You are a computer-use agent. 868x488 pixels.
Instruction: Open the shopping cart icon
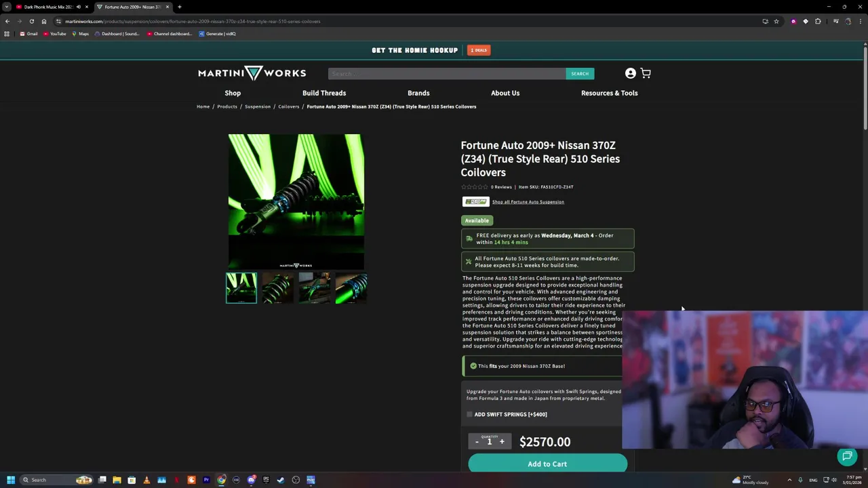pos(646,73)
